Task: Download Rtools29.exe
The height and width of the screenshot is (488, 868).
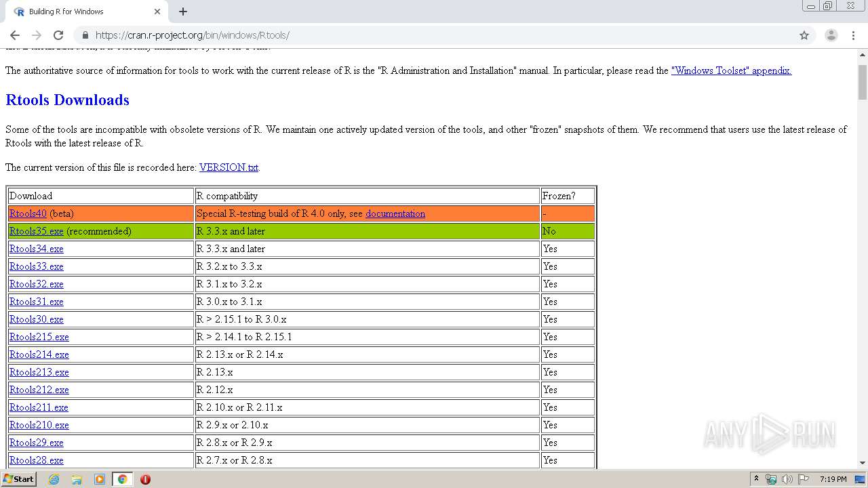Action: pos(37,443)
